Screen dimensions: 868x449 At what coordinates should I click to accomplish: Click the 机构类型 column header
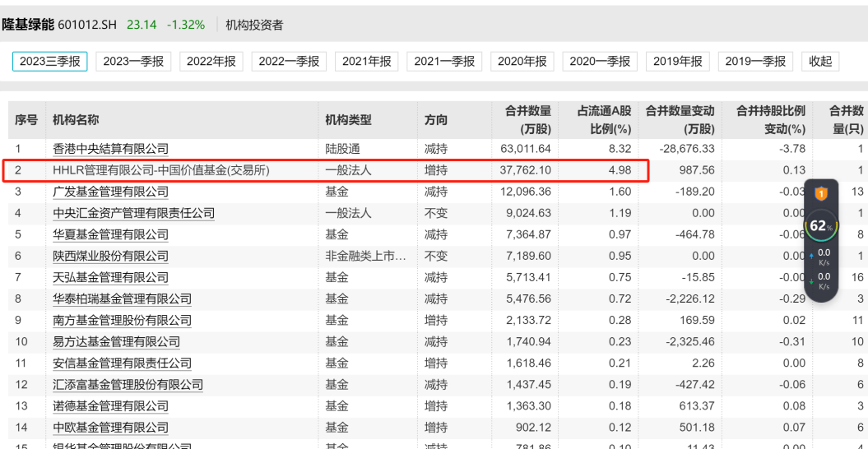[348, 120]
